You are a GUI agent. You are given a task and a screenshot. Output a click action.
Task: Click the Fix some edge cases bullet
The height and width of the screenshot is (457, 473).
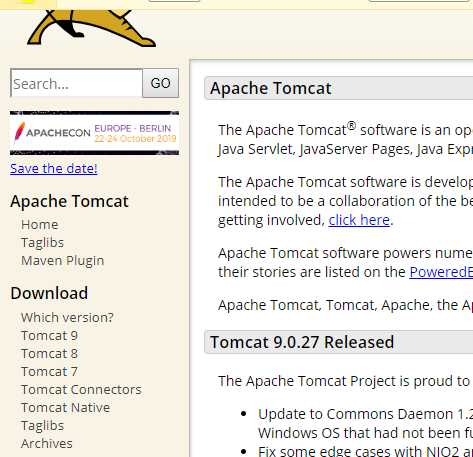(x=365, y=451)
